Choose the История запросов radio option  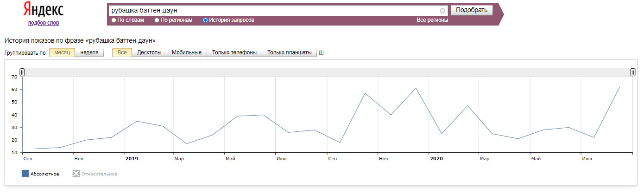[205, 20]
